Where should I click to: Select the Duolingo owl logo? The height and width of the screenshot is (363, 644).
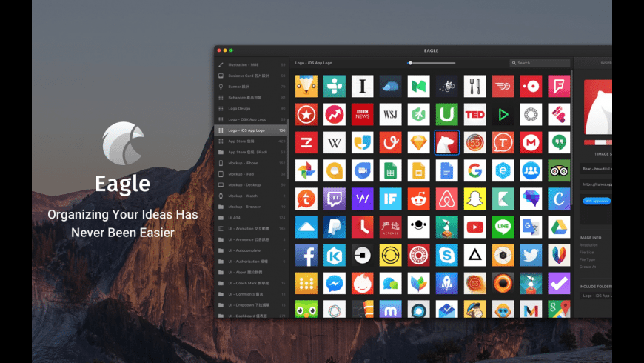pyautogui.click(x=306, y=309)
